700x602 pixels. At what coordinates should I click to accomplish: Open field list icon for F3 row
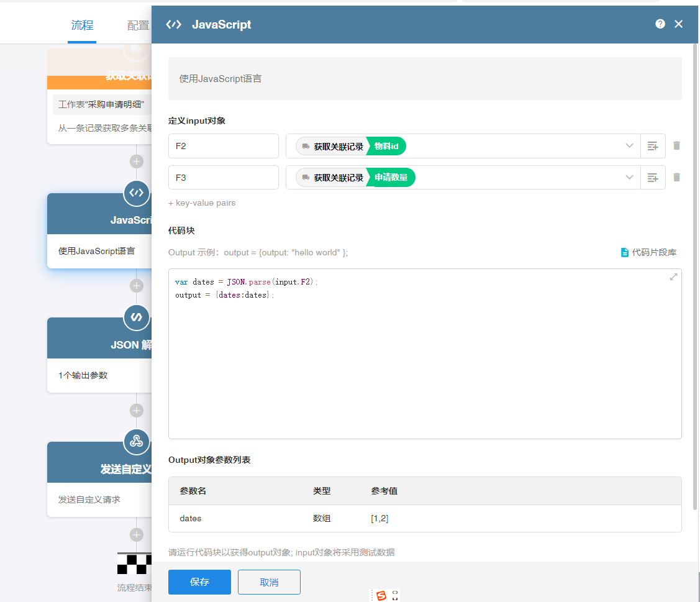coord(652,178)
